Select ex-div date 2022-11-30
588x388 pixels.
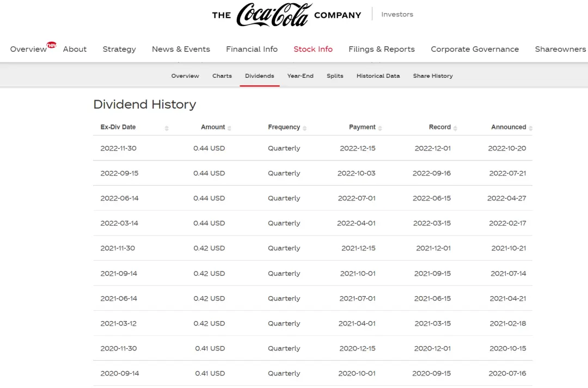(119, 148)
